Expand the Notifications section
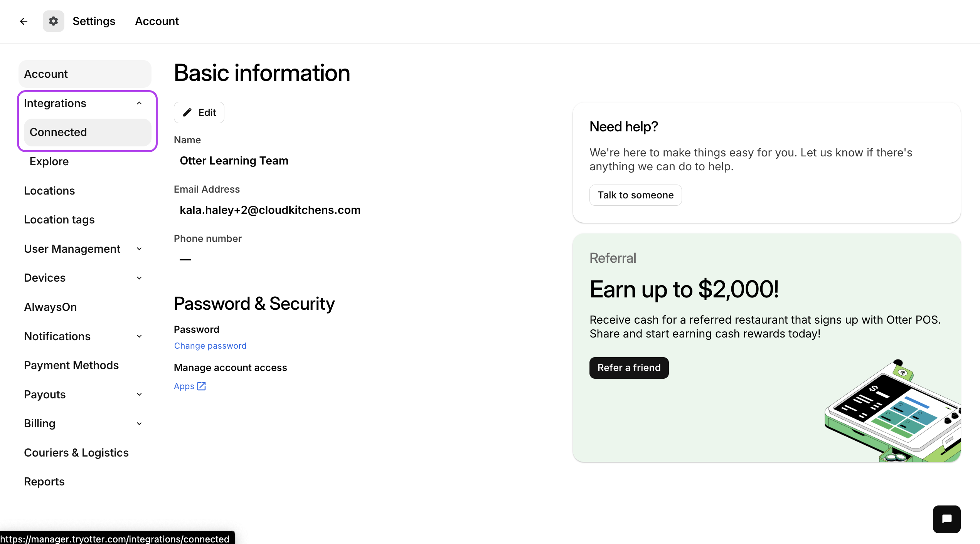 (139, 336)
